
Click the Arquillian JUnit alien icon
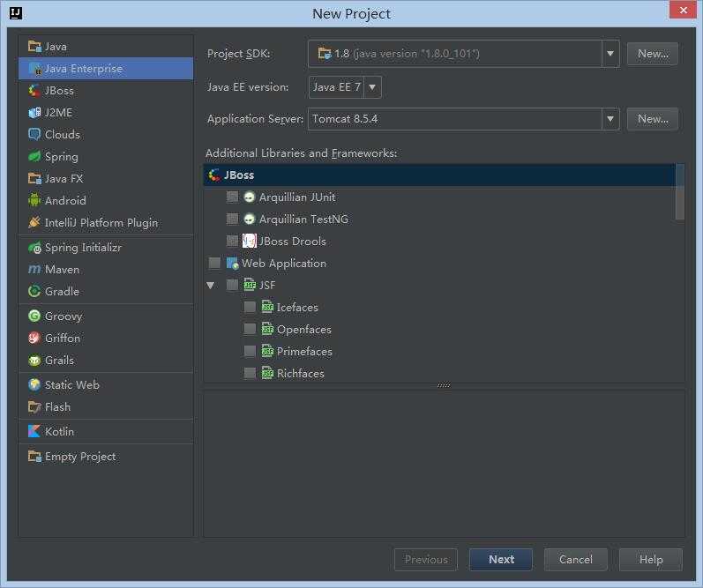[x=250, y=197]
